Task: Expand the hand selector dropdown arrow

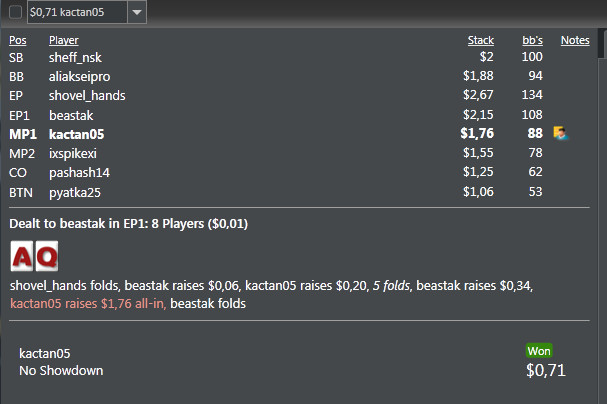Action: (137, 12)
